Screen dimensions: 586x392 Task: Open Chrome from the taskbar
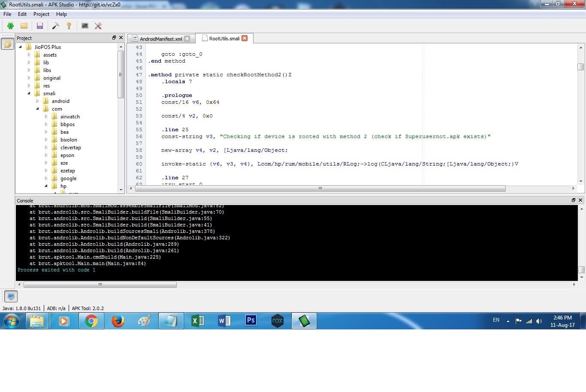(91, 321)
